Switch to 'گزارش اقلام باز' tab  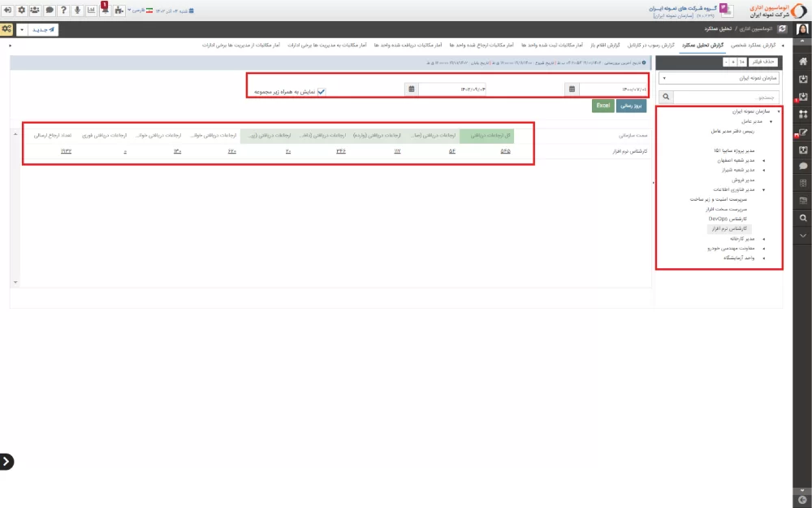click(603, 45)
